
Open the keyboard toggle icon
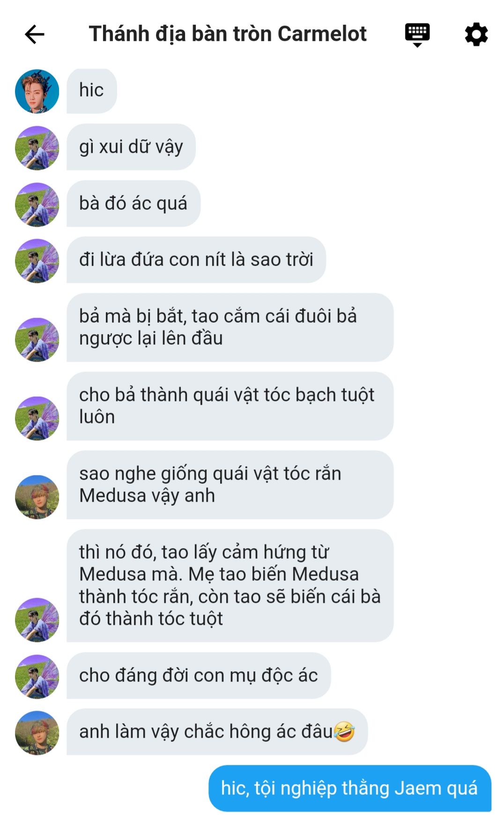click(x=417, y=35)
